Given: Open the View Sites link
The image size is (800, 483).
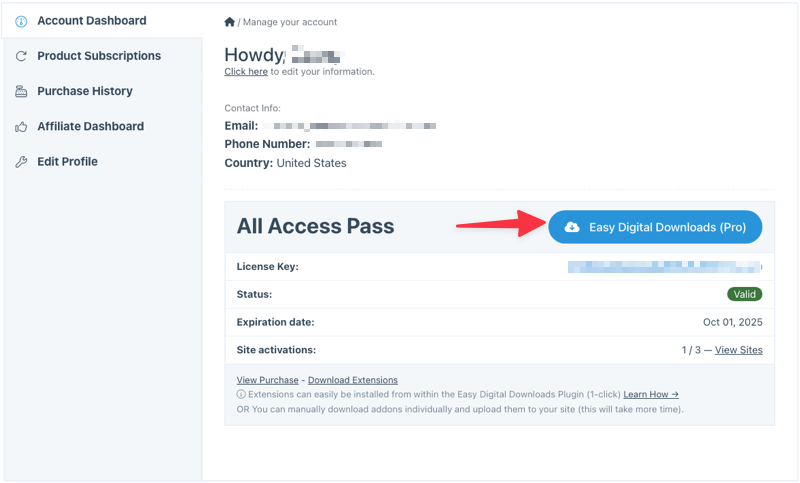Looking at the screenshot, I should click(738, 350).
